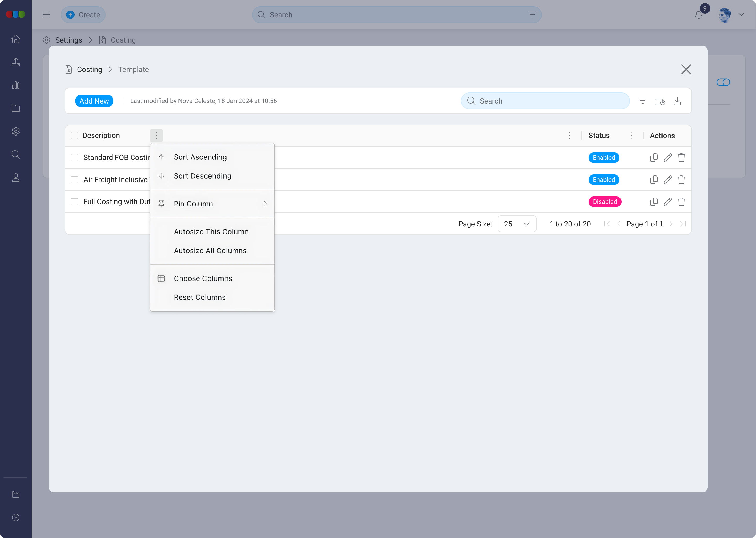
Task: Open the notifications bell
Action: coord(699,14)
